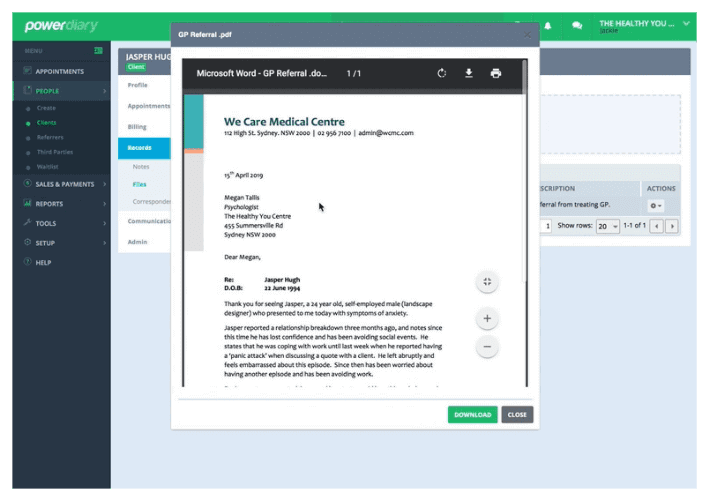Click the fit-to-page round button
The width and height of the screenshot is (709, 501).
(487, 282)
